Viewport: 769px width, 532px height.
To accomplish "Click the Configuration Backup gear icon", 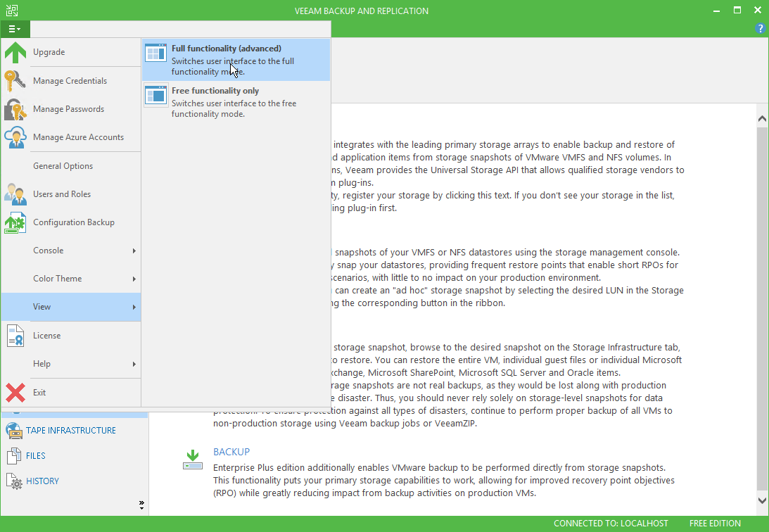I will point(15,222).
